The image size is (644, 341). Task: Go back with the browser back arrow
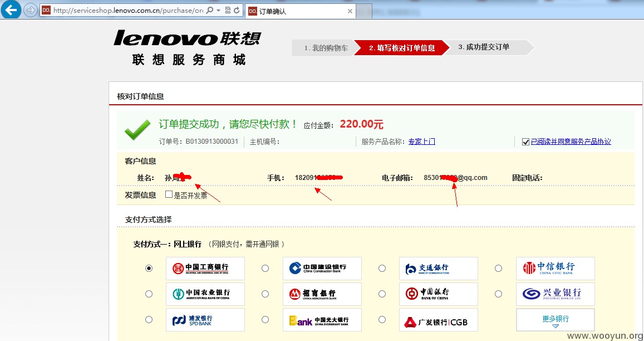tap(11, 9)
